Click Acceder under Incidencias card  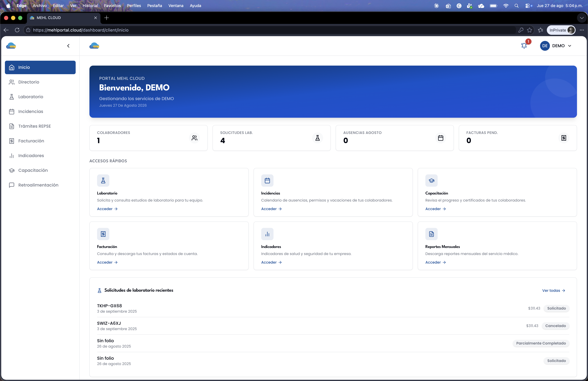(271, 209)
